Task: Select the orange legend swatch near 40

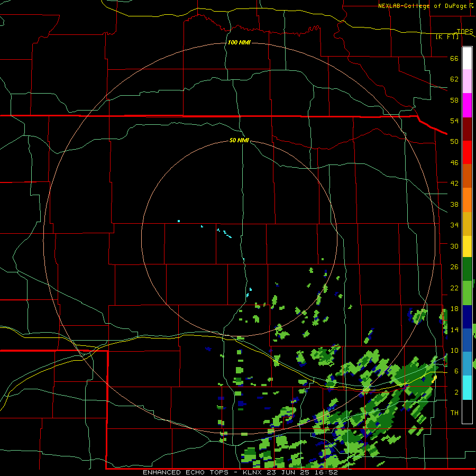Action: [467, 200]
